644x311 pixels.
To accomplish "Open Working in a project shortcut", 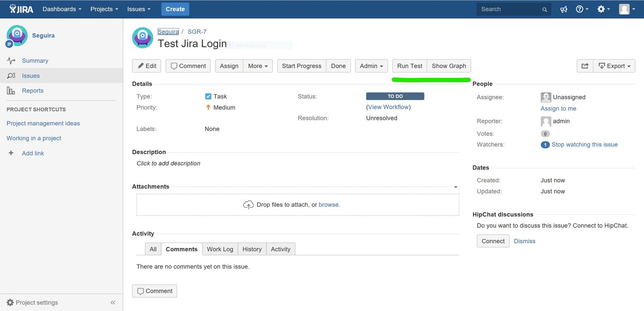I will click(34, 138).
